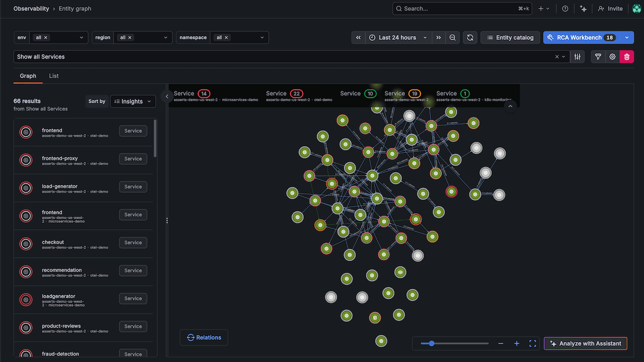
Task: Open the Last 24 hours time range dropdown
Action: (x=397, y=37)
